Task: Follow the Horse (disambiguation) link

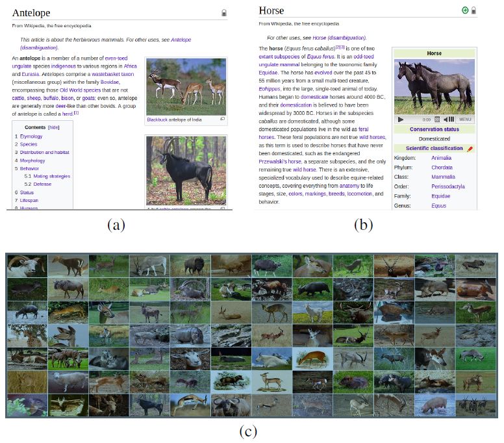Action: (339, 38)
